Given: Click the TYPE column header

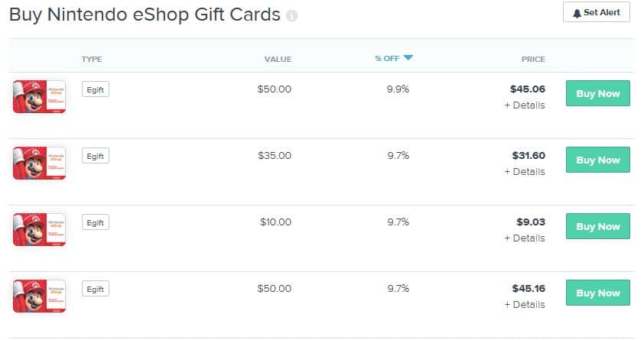Looking at the screenshot, I should 92,59.
